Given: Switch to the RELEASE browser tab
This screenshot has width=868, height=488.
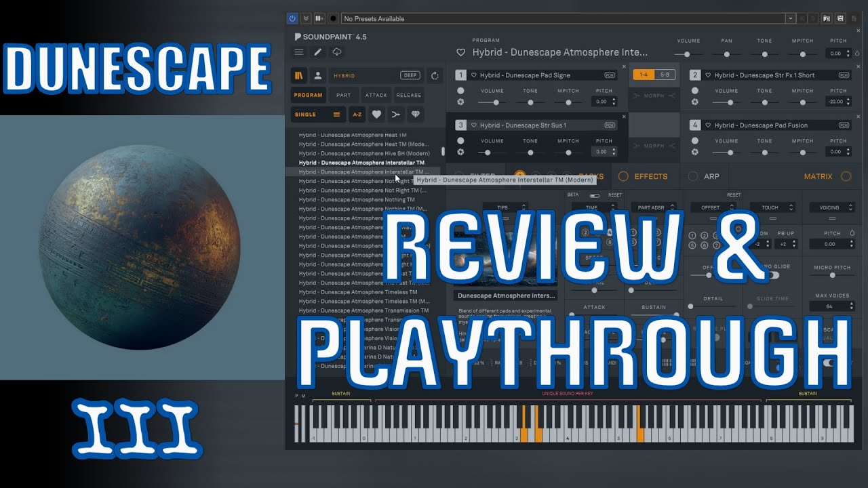Looking at the screenshot, I should pos(409,96).
